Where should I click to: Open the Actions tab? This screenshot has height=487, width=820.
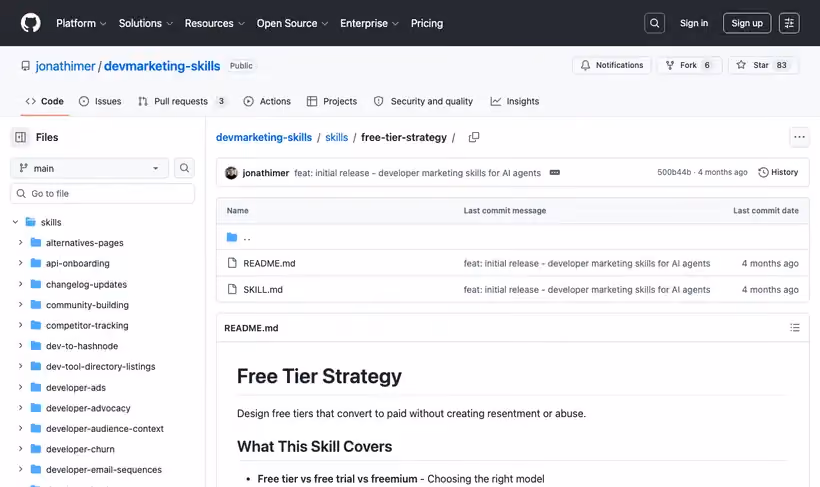267,101
